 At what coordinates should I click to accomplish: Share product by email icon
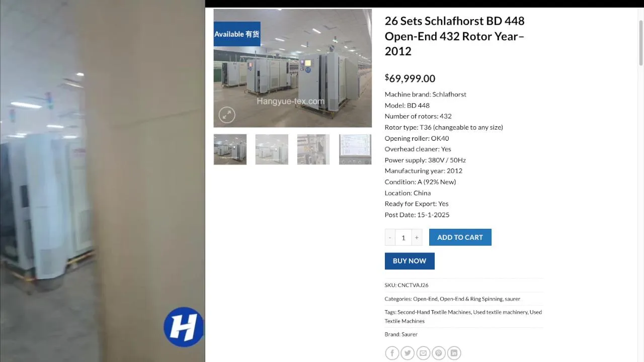click(423, 353)
